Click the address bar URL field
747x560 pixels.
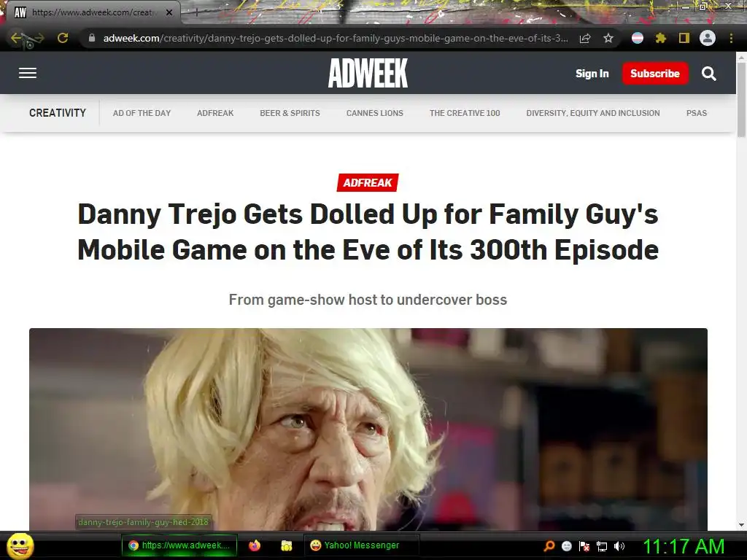(336, 38)
